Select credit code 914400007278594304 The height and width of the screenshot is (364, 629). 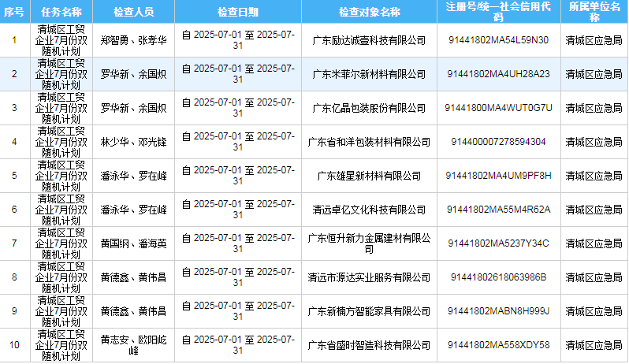point(498,142)
